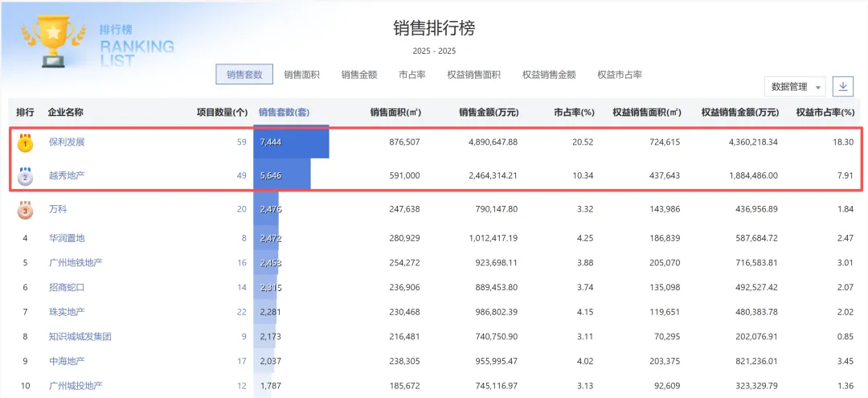Click the 招商蛇口 sales count 2,315

[270, 287]
